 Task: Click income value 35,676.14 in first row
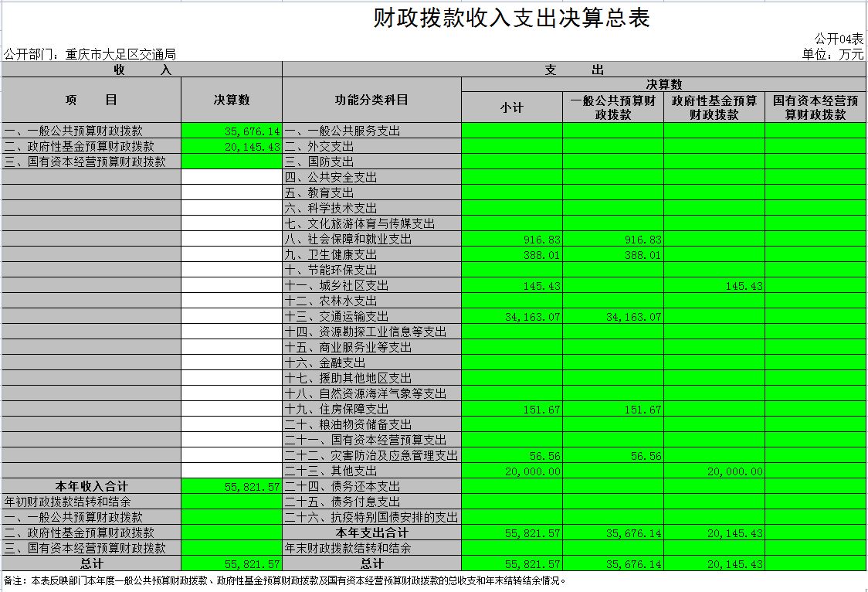(x=232, y=131)
